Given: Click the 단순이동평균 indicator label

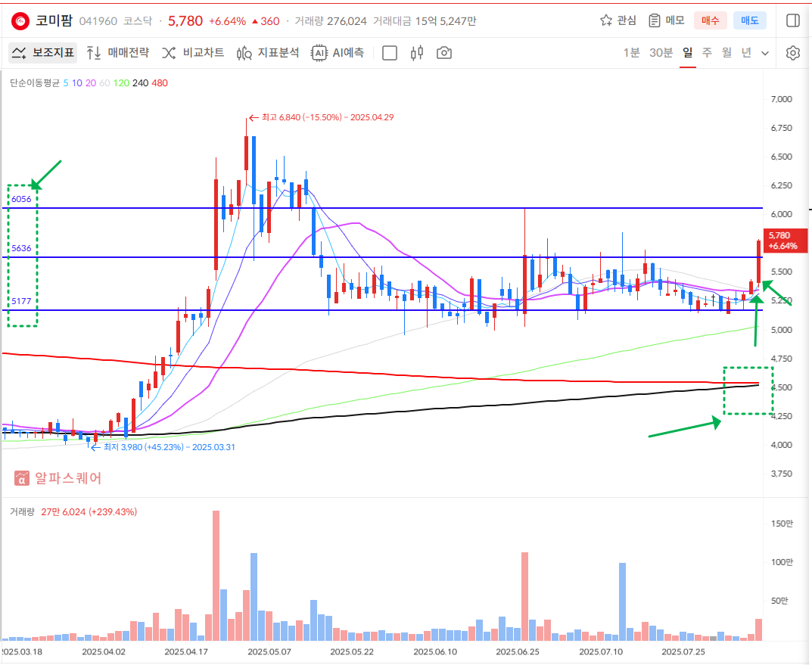Looking at the screenshot, I should point(35,82).
